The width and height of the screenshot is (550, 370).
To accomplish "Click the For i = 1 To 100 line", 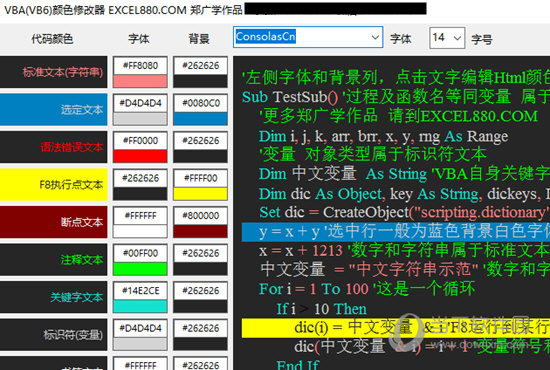I will pos(367,289).
